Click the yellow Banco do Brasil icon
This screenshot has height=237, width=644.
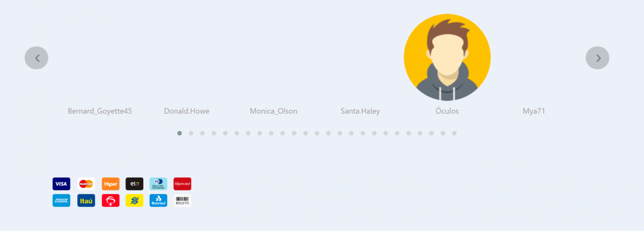tap(134, 201)
